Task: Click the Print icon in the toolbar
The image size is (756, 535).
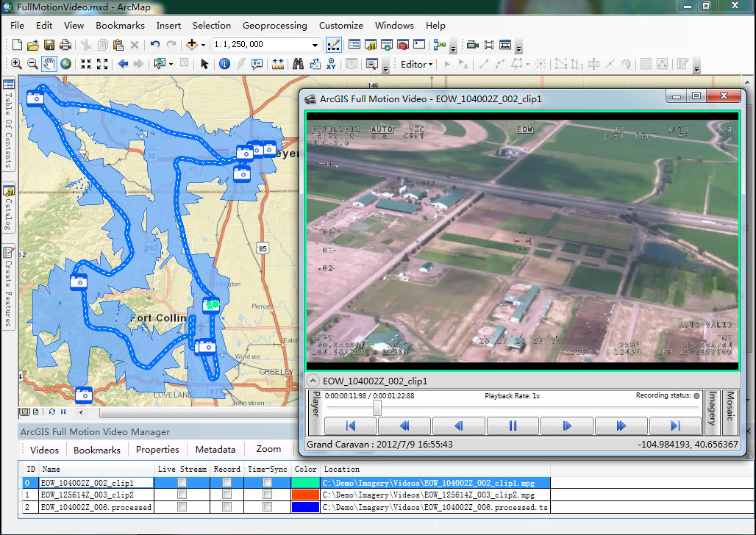Action: [65, 45]
